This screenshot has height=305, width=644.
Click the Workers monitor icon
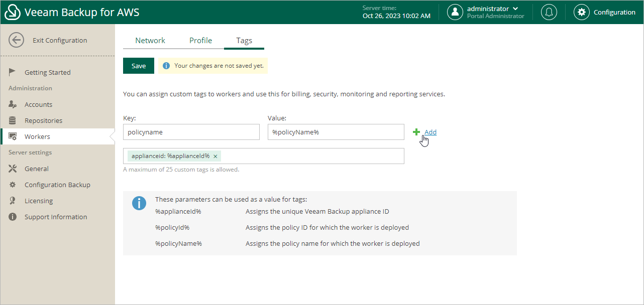(13, 136)
